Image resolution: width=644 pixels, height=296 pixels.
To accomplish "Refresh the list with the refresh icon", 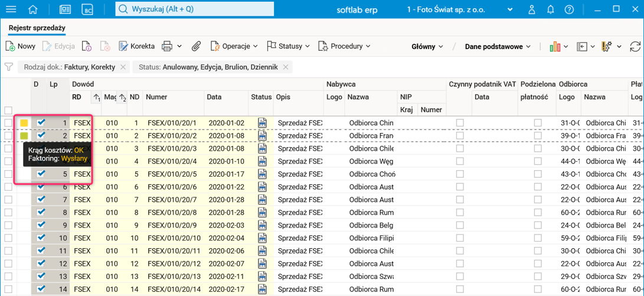I will click(635, 47).
